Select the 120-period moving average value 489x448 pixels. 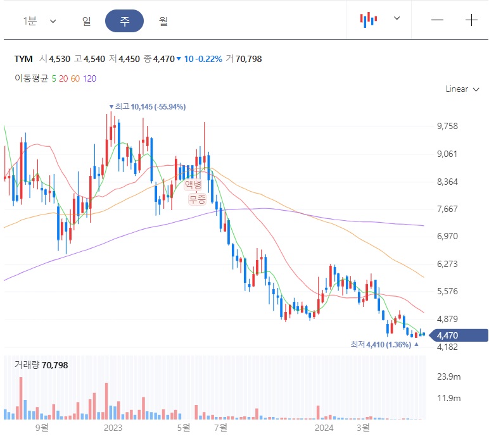(89, 78)
